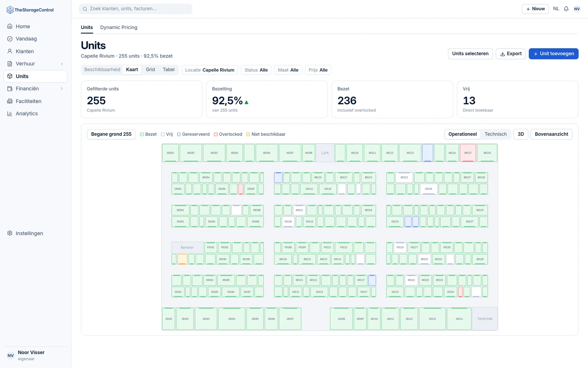Viewport: 588px width, 368px height.
Task: Open the Status Alle filter
Action: pyautogui.click(x=256, y=70)
